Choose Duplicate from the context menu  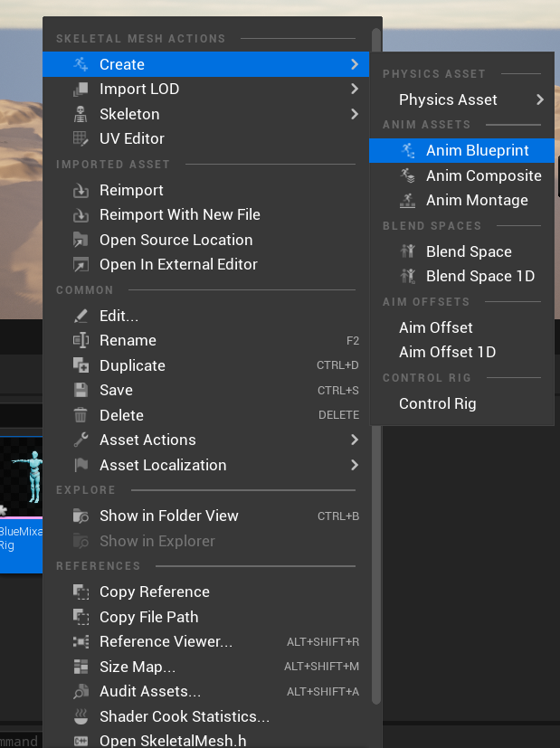[205, 365]
